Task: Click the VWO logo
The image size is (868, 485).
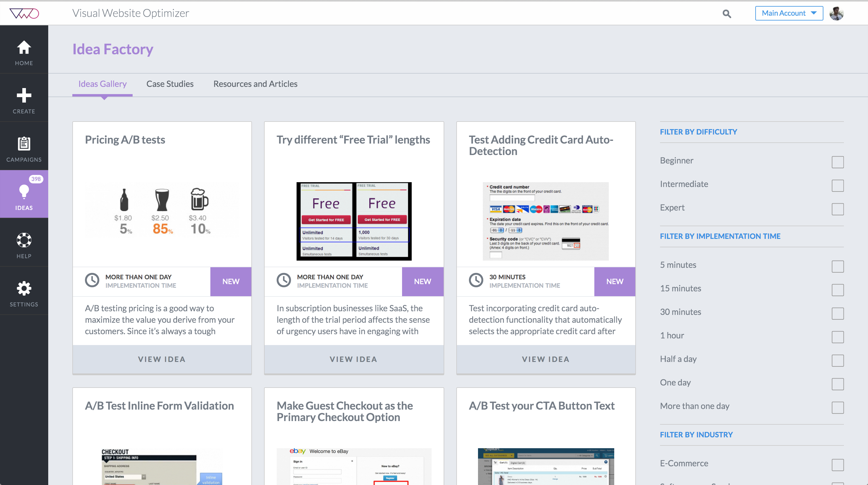Action: 24,13
